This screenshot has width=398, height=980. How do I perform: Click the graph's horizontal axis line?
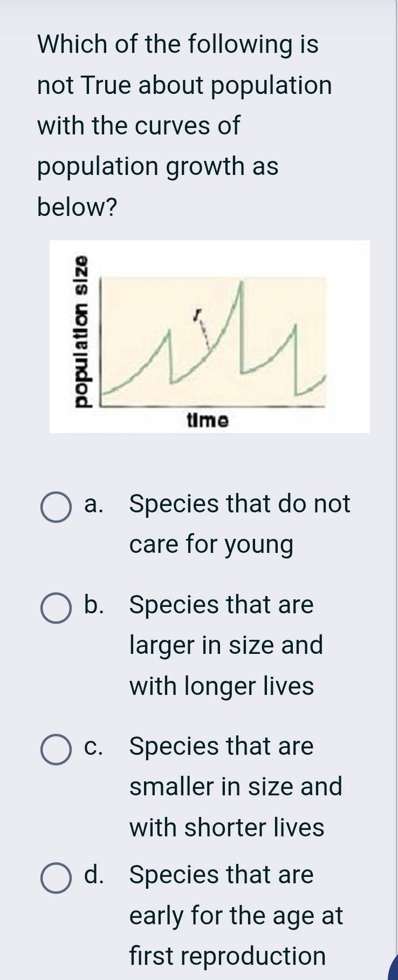pos(216,405)
